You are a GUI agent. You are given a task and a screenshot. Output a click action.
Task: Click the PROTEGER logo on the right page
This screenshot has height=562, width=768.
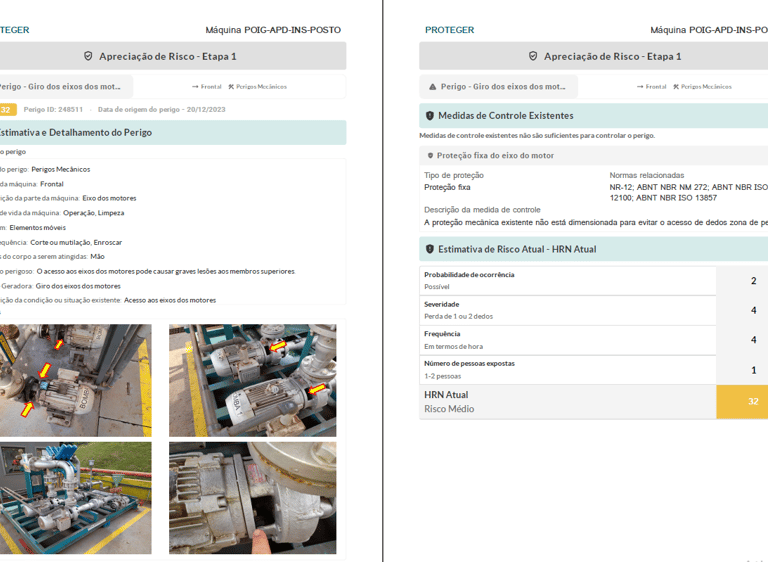coord(450,30)
